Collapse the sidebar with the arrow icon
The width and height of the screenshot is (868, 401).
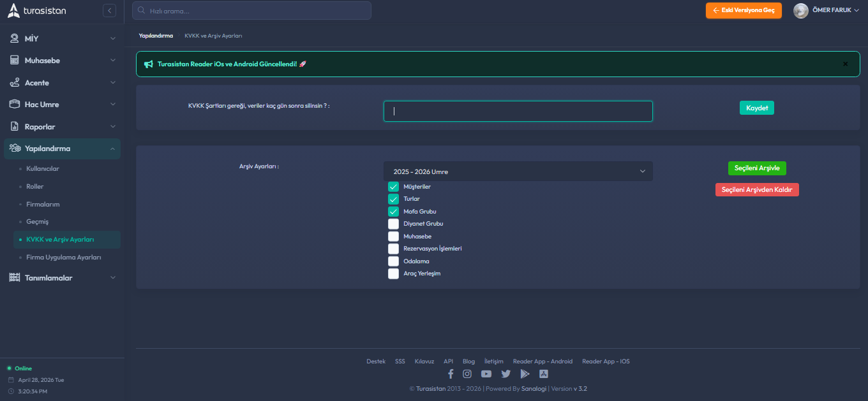pos(109,10)
